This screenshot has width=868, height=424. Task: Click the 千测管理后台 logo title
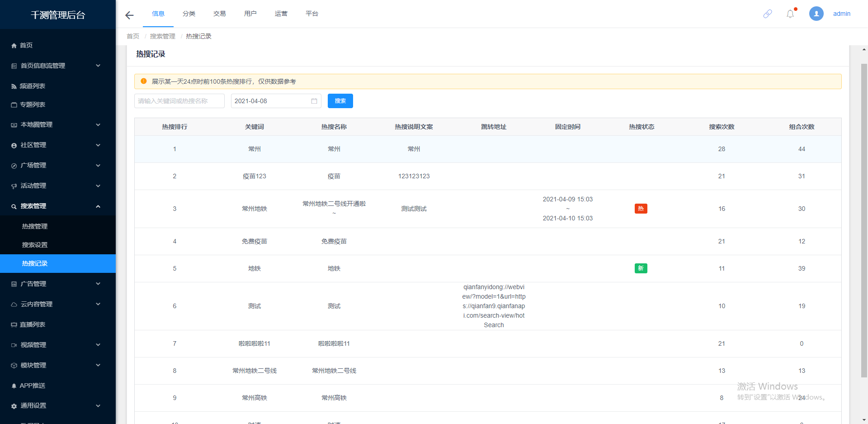click(x=58, y=15)
